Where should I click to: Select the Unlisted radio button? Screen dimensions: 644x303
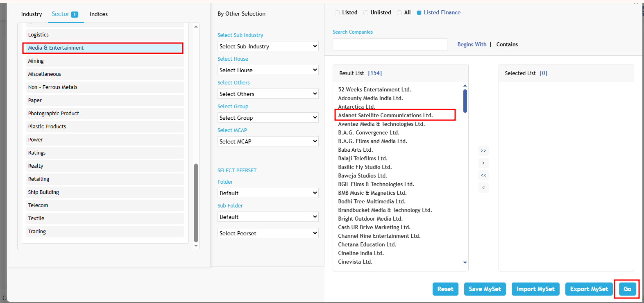(x=366, y=13)
